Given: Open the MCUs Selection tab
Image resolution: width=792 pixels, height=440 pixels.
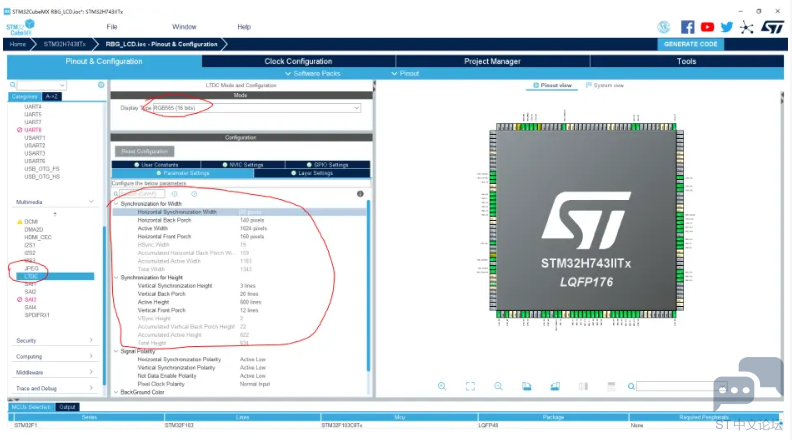Looking at the screenshot, I should coord(31,407).
